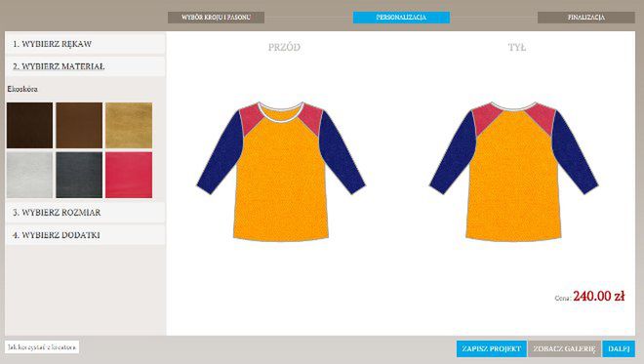Expand the 4. Wybierz dodatki section
The image size is (644, 364).
(85, 235)
